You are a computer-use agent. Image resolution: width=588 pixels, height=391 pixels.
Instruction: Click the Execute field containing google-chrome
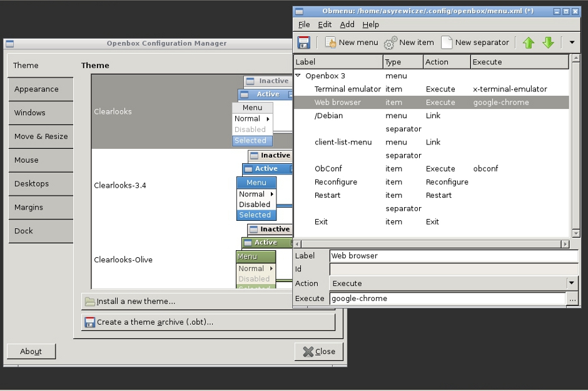pos(447,298)
